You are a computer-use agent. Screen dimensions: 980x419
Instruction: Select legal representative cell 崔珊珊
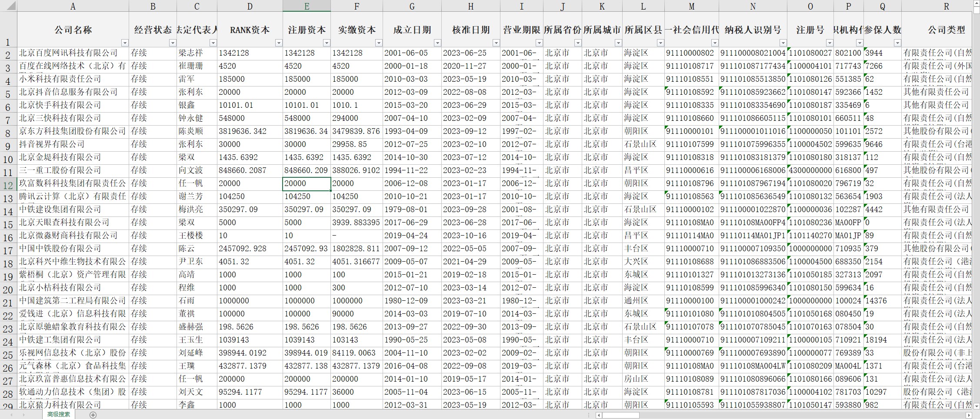coord(197,67)
